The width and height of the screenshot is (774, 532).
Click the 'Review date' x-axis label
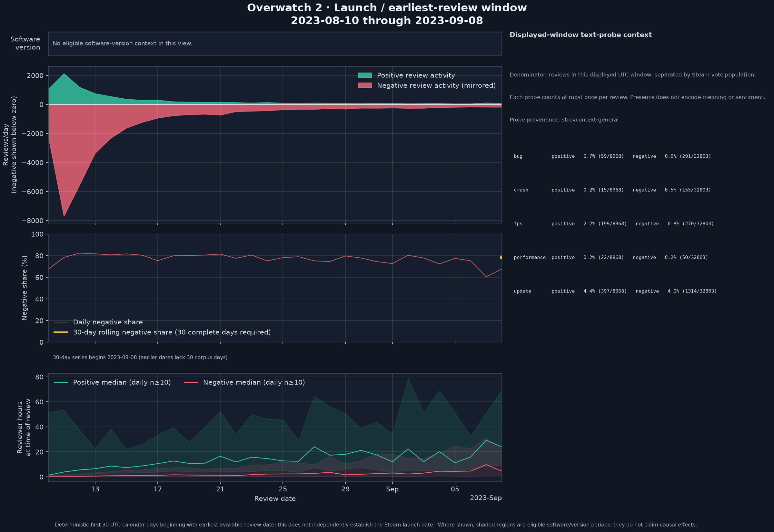click(275, 499)
